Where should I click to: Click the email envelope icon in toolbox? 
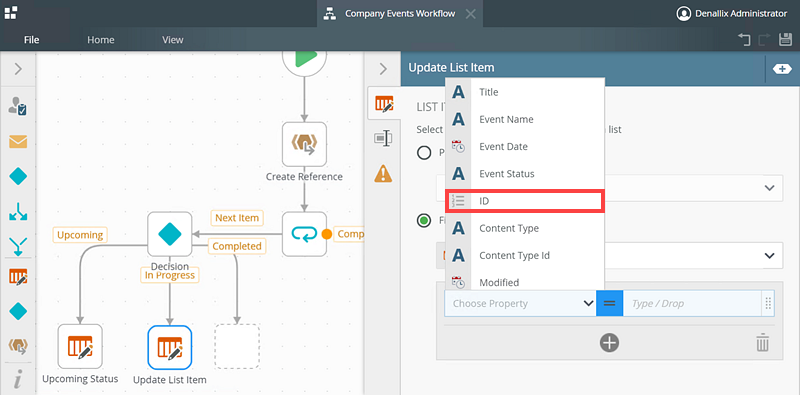point(18,142)
